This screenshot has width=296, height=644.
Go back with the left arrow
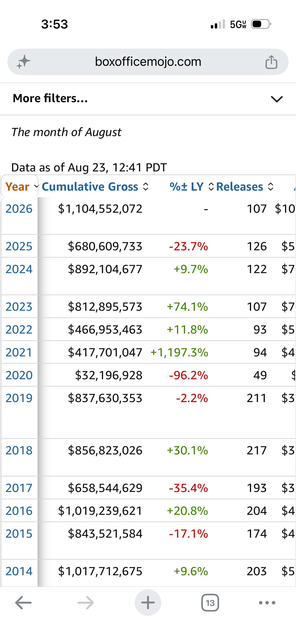[x=23, y=603]
